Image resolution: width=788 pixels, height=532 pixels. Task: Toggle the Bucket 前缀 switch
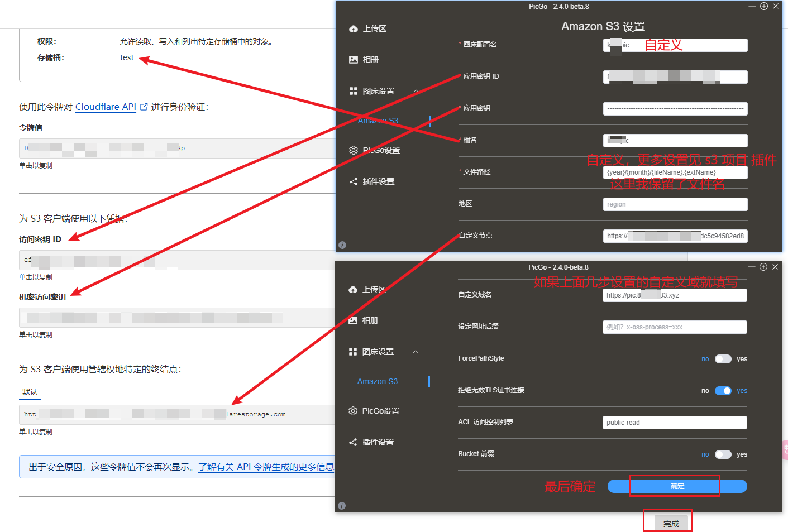[x=723, y=454]
